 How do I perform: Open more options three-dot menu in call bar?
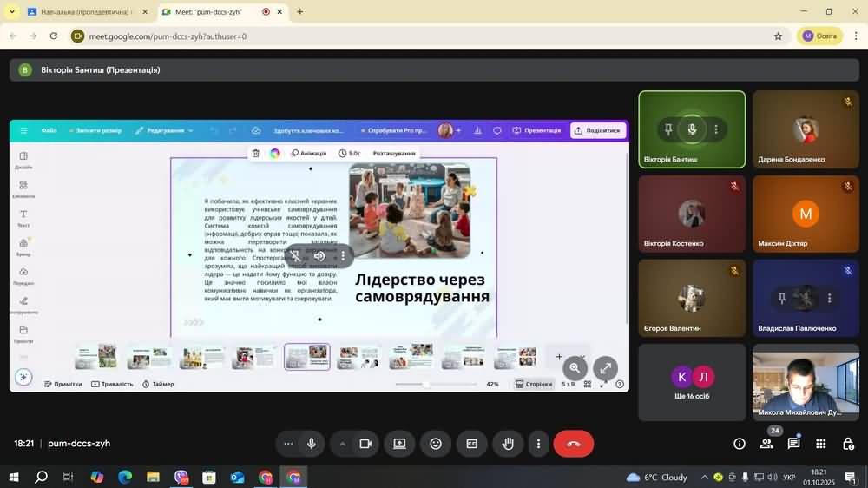tap(538, 444)
